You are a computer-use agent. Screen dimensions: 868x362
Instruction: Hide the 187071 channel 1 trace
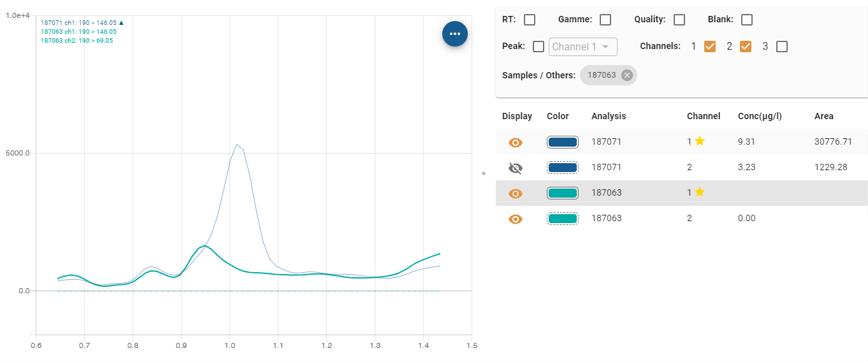click(x=516, y=142)
